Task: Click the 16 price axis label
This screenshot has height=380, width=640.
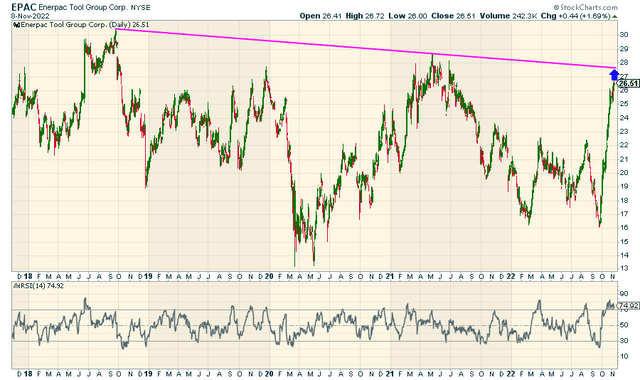Action: [624, 227]
